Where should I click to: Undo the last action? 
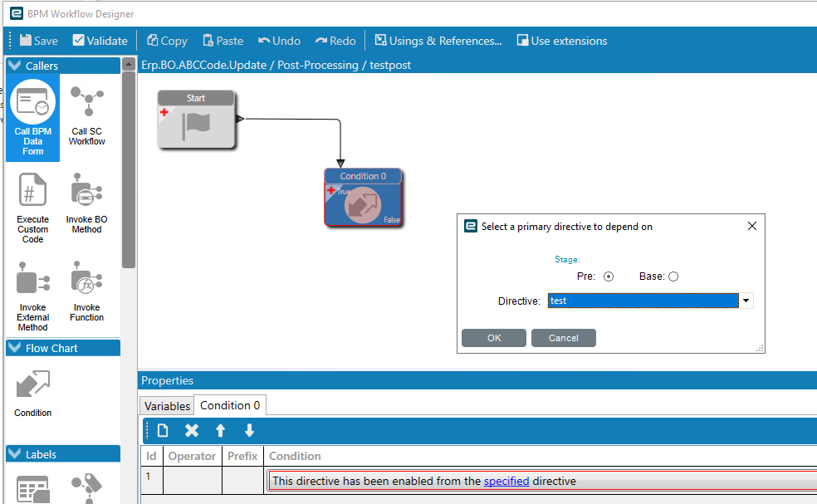[x=280, y=41]
